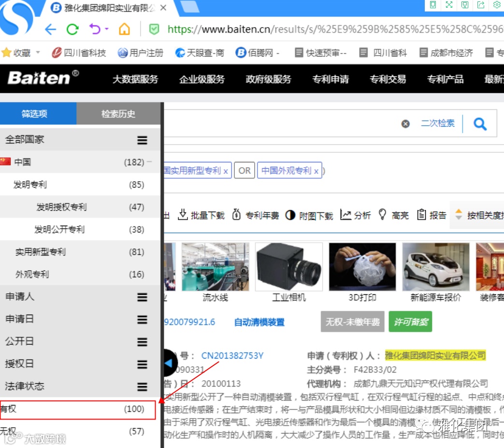The height and width of the screenshot is (448, 504).
Task: Remove the 中国外观专利 filter tag
Action: point(317,171)
